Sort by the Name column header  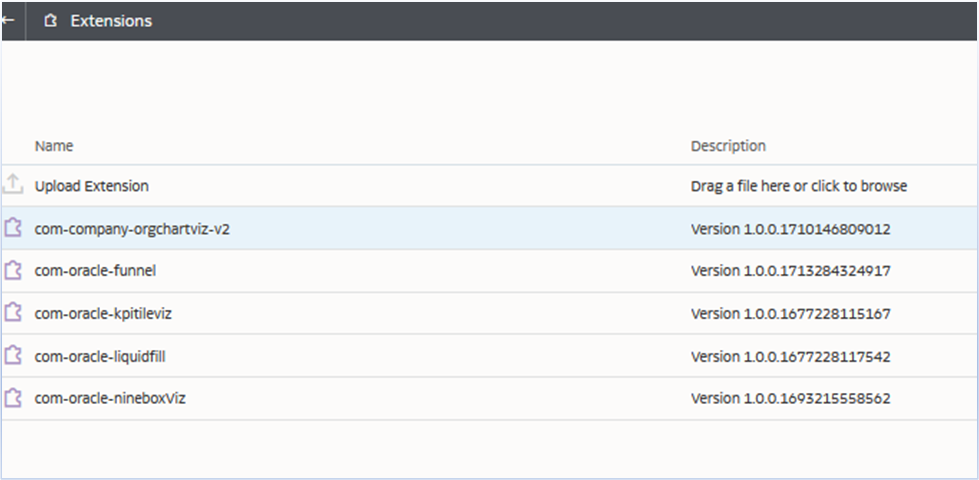tap(54, 146)
